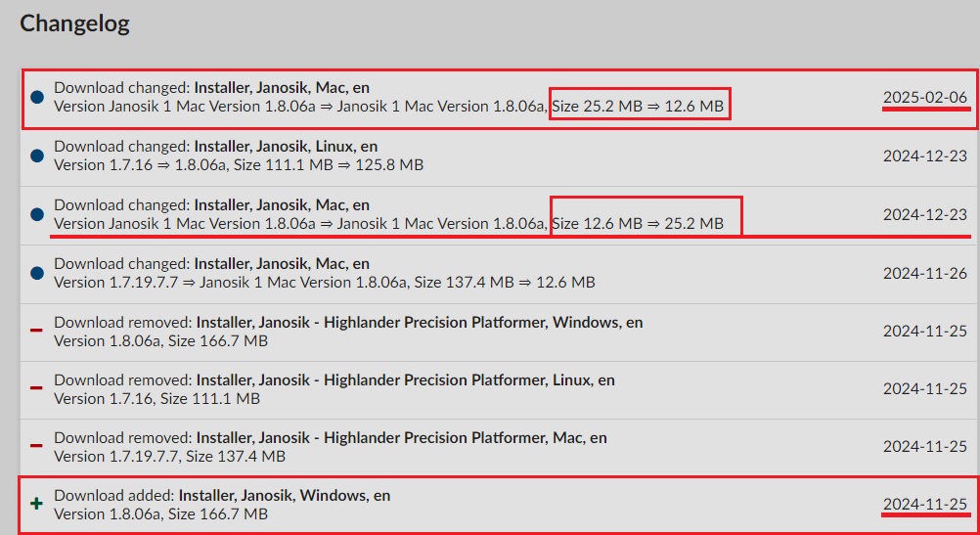The width and height of the screenshot is (980, 535).
Task: Click 'Installer, Janosik, Mac, en' title dated 2025-02-06
Action: tap(282, 87)
